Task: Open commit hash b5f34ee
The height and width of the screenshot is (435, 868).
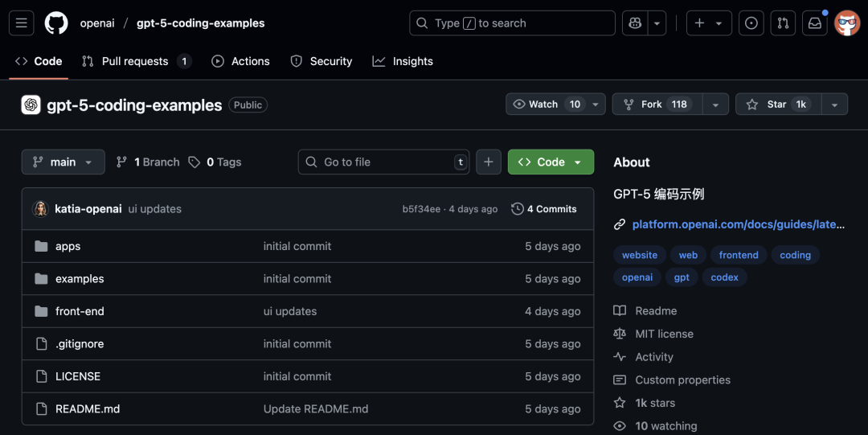Action: [x=421, y=209]
